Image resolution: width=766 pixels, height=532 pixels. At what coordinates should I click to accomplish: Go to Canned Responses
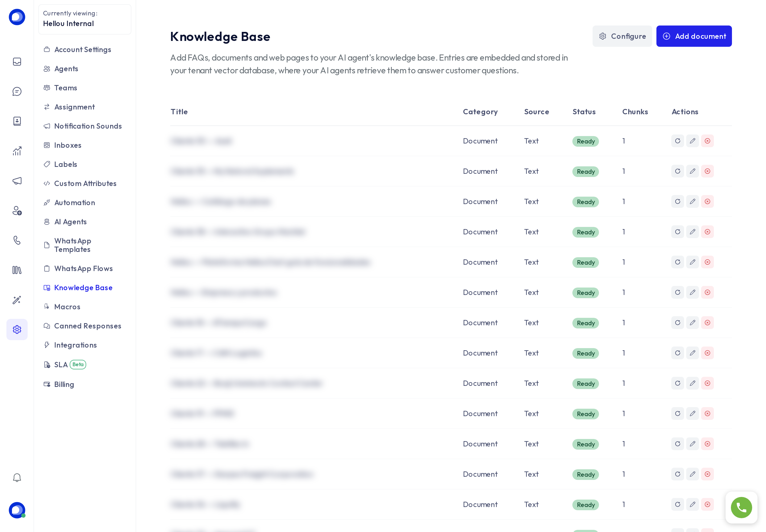(88, 326)
